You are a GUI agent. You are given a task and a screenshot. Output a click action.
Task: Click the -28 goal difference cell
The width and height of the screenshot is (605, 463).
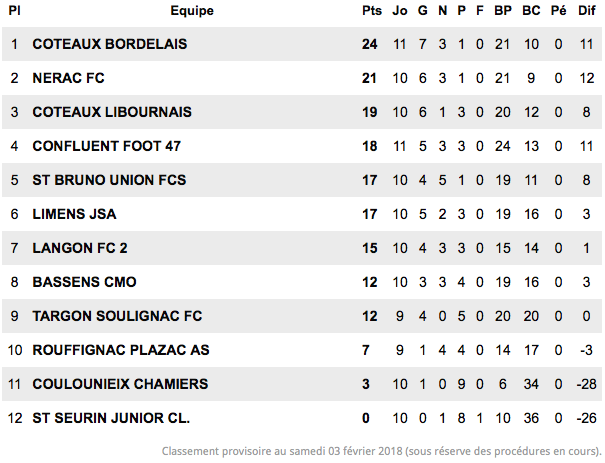[x=586, y=384]
